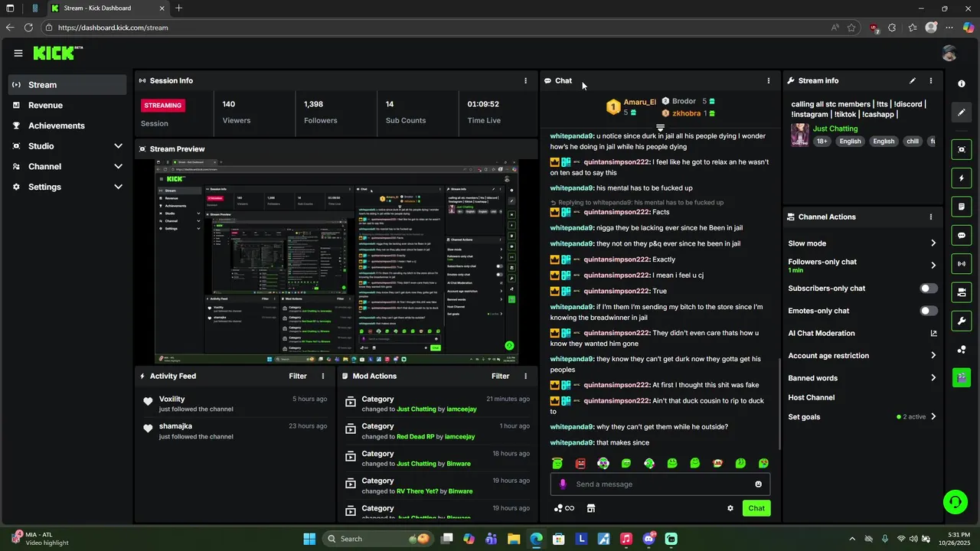Open Stream info three-dot menu
Viewport: 980px width, 551px height.
931,80
